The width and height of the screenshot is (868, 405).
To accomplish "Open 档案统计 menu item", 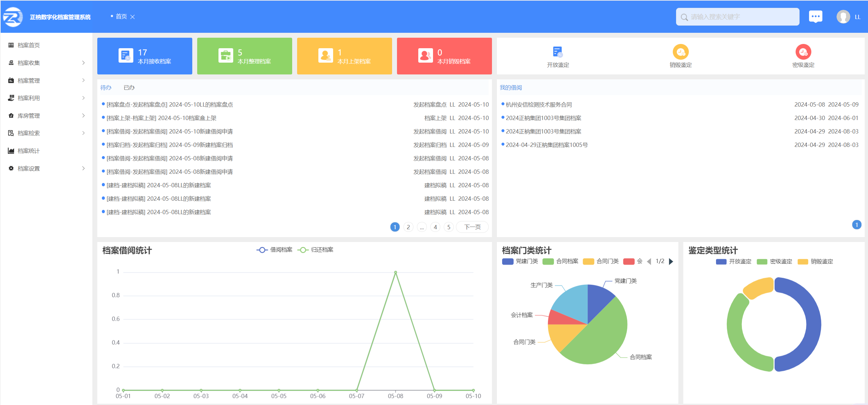I will pyautogui.click(x=46, y=151).
